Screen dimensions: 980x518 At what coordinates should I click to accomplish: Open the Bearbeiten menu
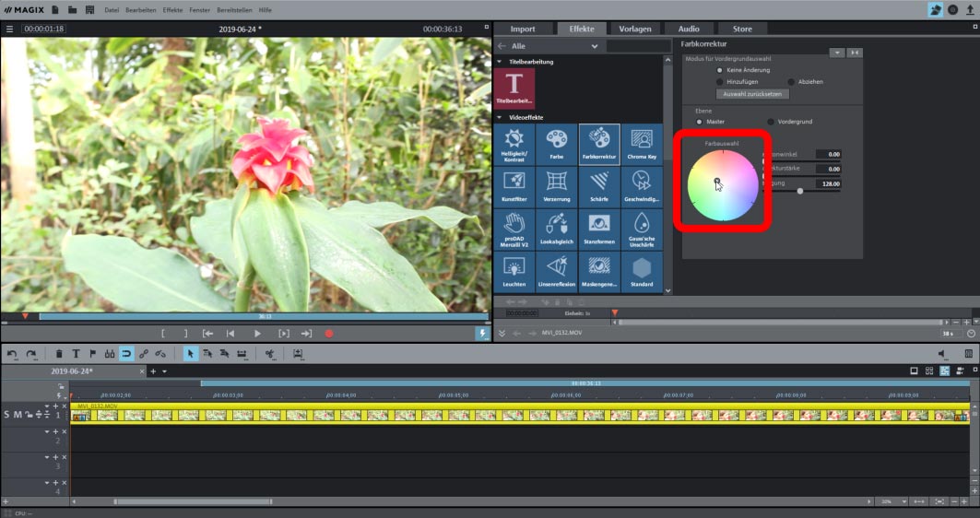pos(141,10)
